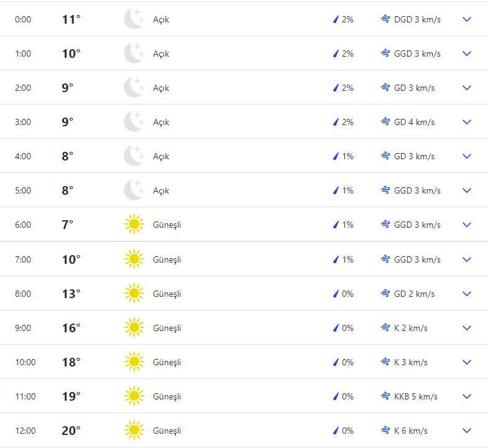488x448 pixels.
Task: Click the sun icon in the 6:00 row
Action: (x=134, y=225)
